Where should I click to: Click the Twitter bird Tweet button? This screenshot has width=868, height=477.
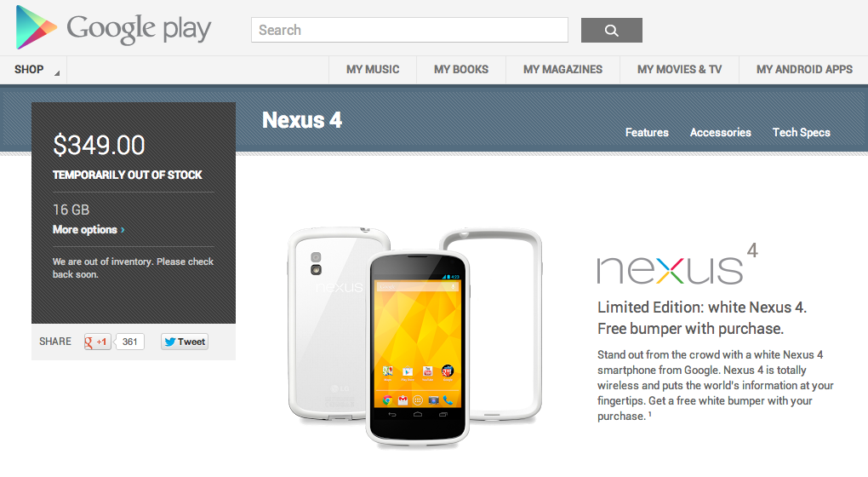pos(185,342)
